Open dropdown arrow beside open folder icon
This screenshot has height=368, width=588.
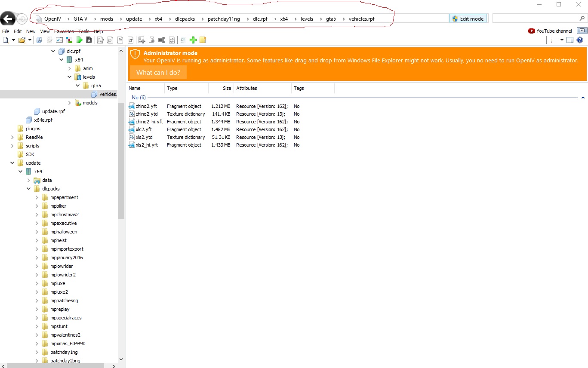click(30, 40)
